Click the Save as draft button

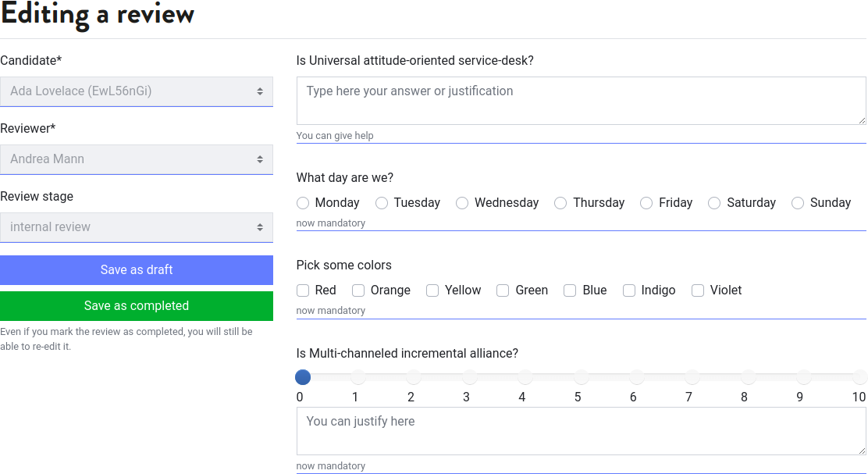(x=136, y=270)
